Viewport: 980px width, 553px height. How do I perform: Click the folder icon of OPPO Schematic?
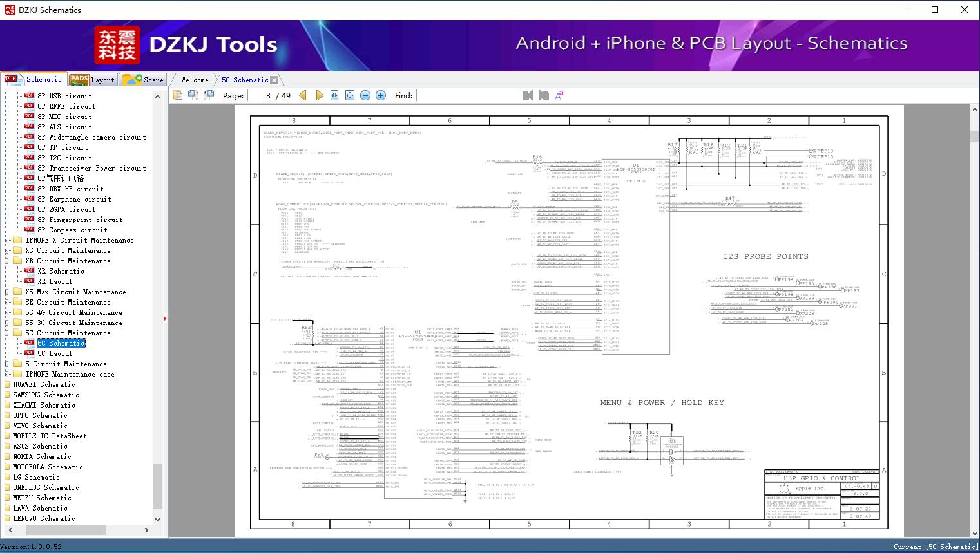[x=6, y=415]
